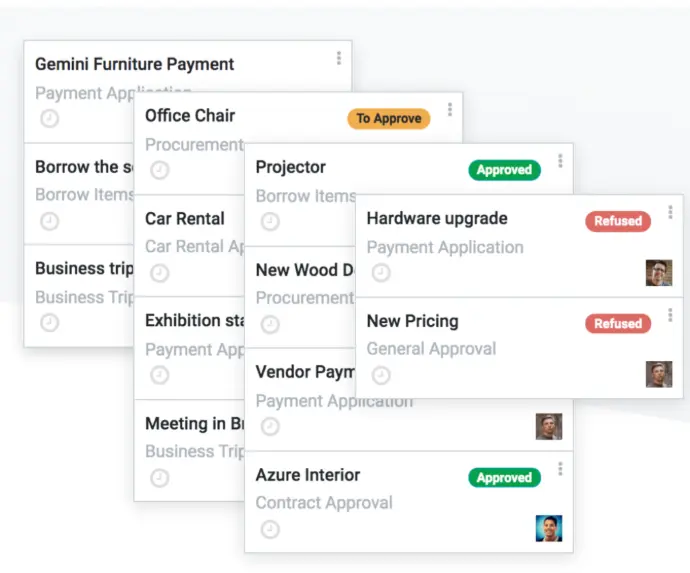Click the user avatar on Azure Interior card

tap(548, 528)
